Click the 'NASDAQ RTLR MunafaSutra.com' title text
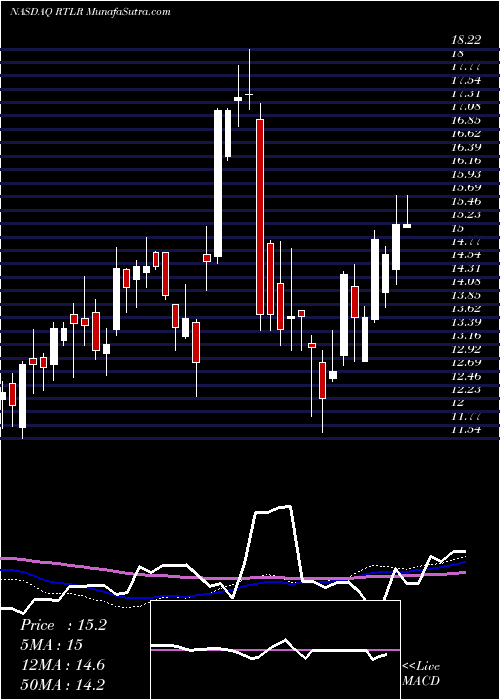Screen dimensions: 500x700 point(91,12)
